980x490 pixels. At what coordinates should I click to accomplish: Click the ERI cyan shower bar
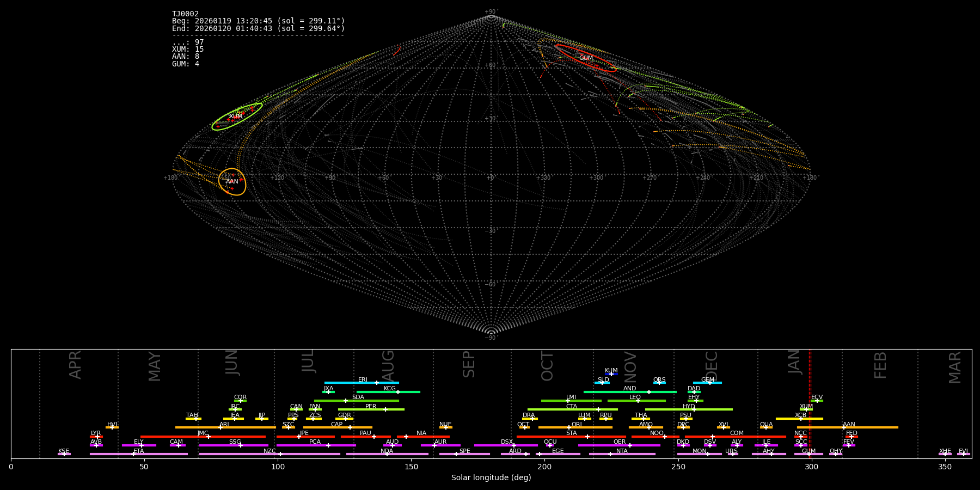click(x=362, y=383)
